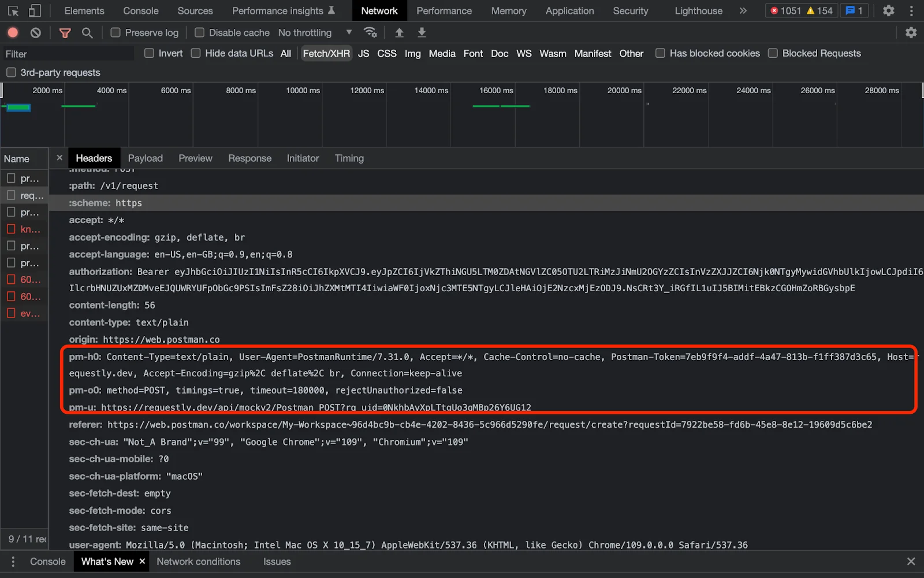924x578 pixels.
Task: Stop recording network log with the red button
Action: tap(13, 33)
